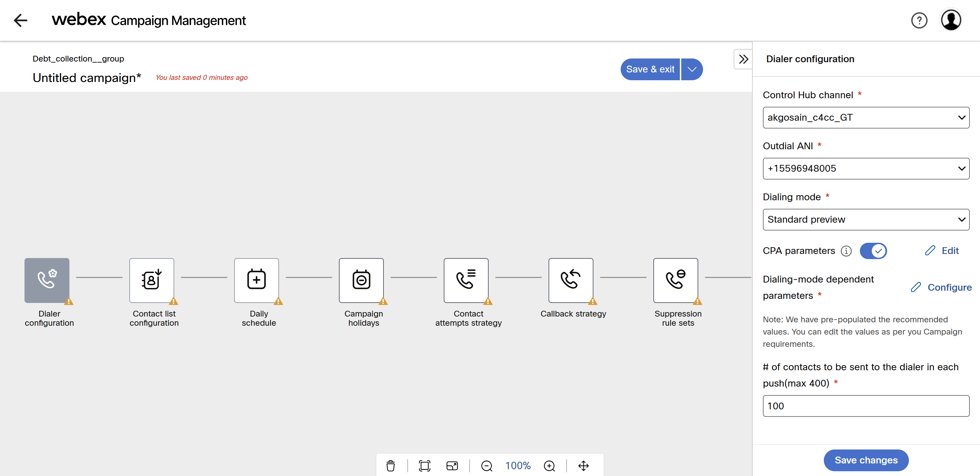Collapse the Dialer configuration side panel
This screenshot has height=476, width=980.
point(743,59)
